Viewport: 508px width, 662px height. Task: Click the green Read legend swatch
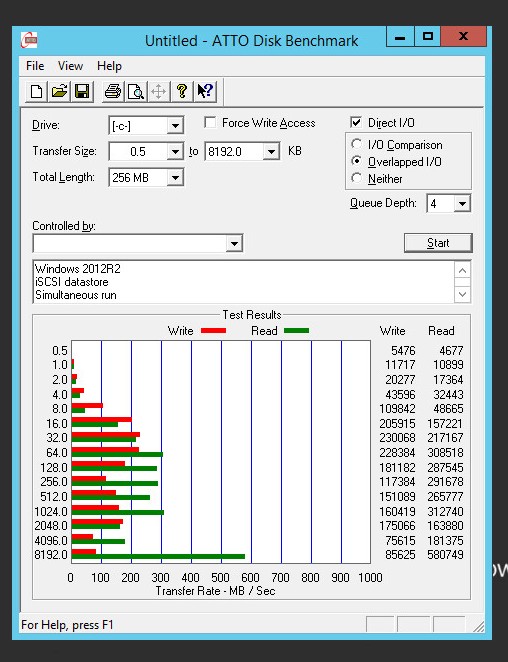pos(296,331)
